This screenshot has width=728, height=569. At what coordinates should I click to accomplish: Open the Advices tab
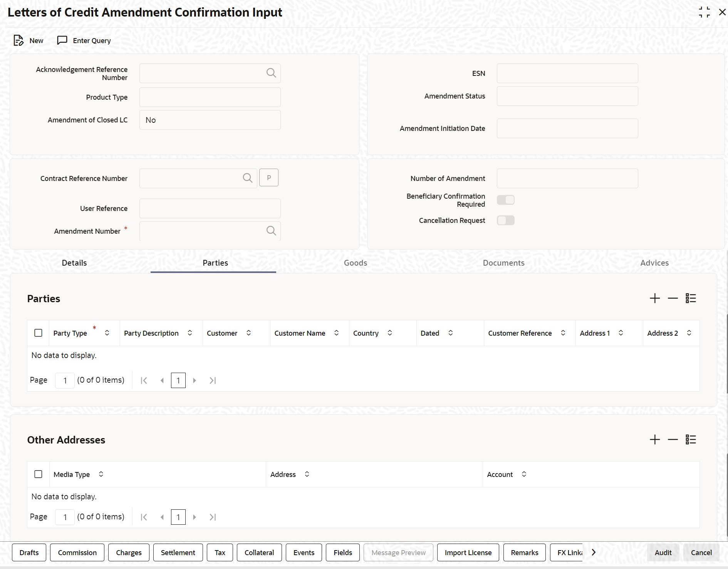pyautogui.click(x=654, y=263)
